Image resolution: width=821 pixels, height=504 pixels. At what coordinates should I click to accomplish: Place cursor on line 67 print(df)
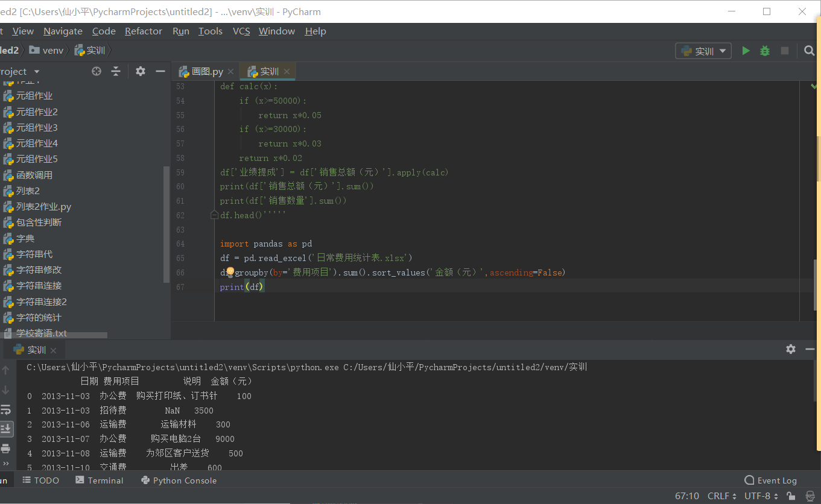[x=242, y=287]
